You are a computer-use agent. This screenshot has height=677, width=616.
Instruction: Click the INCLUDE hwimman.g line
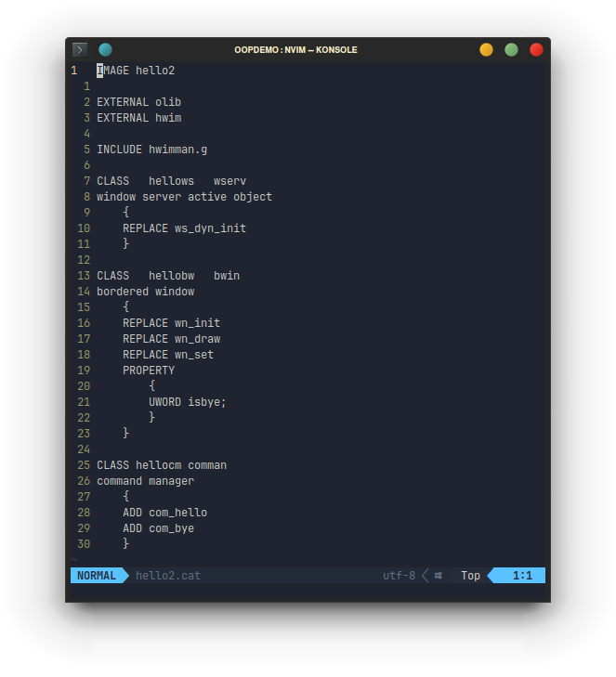click(151, 150)
